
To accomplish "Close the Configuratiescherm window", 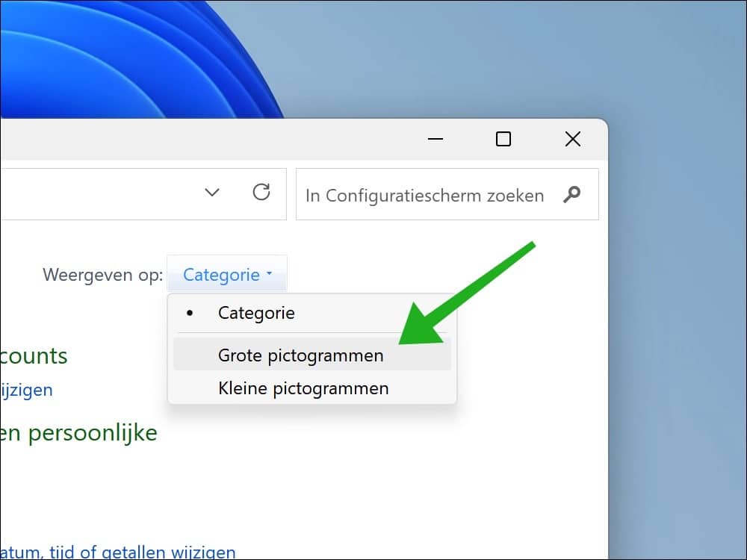I will click(572, 139).
